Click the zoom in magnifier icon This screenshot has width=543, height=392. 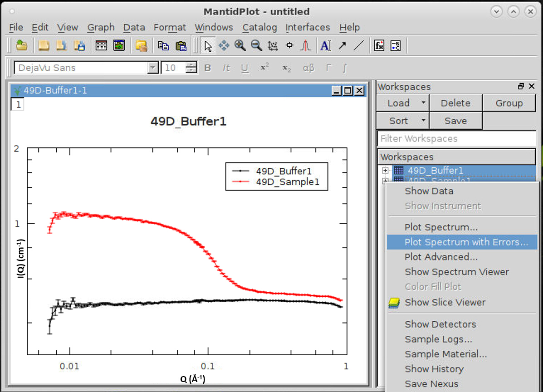pos(240,45)
